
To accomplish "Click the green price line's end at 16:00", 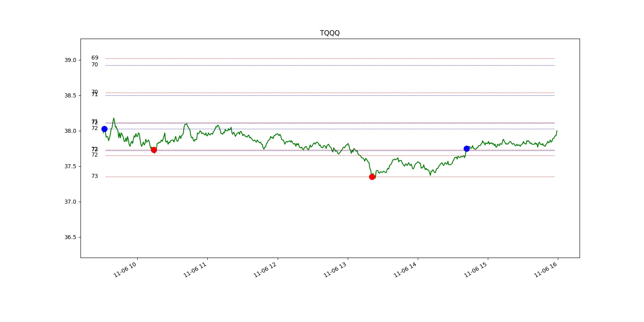I will coord(557,131).
